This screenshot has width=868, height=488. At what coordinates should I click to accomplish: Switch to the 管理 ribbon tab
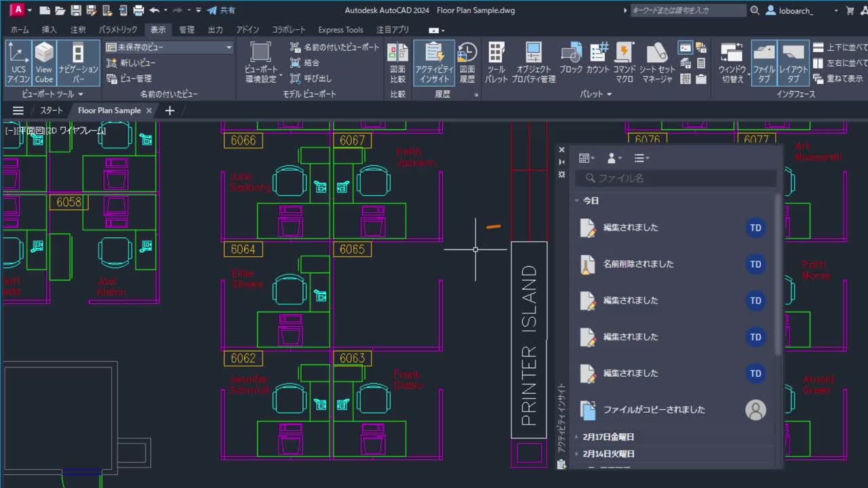pos(186,30)
